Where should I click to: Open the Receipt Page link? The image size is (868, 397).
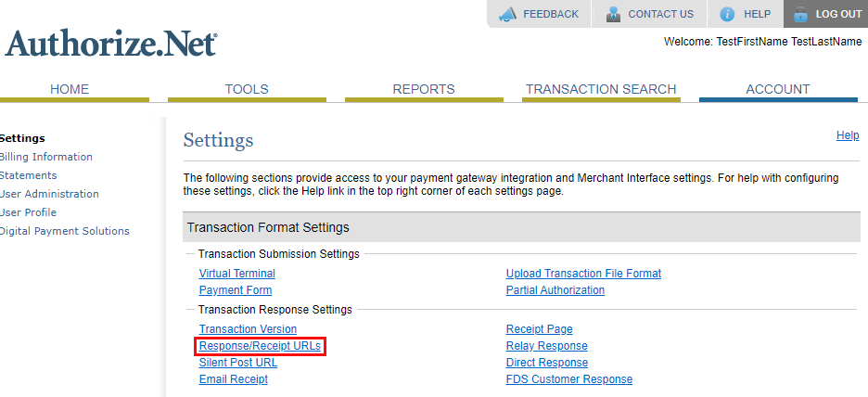[539, 329]
